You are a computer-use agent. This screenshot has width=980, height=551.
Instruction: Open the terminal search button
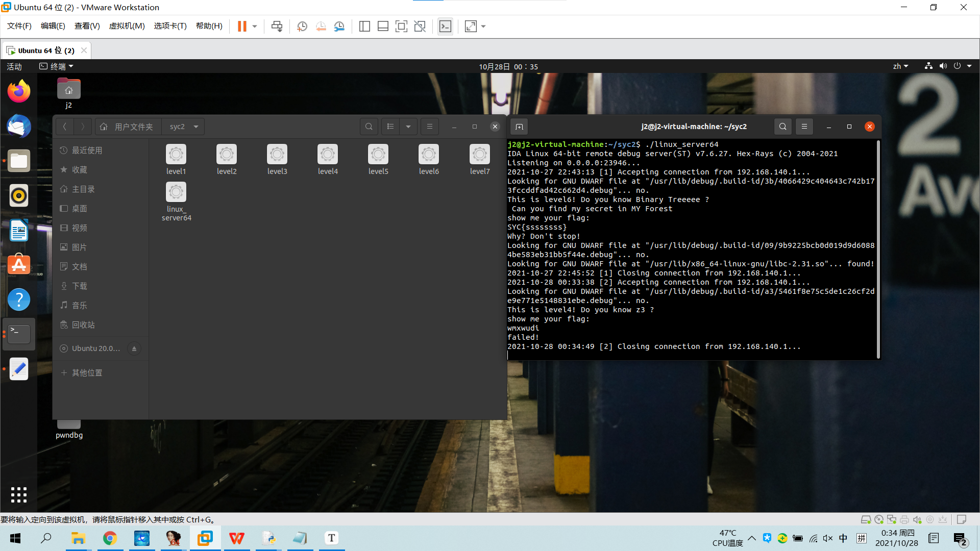(x=782, y=127)
